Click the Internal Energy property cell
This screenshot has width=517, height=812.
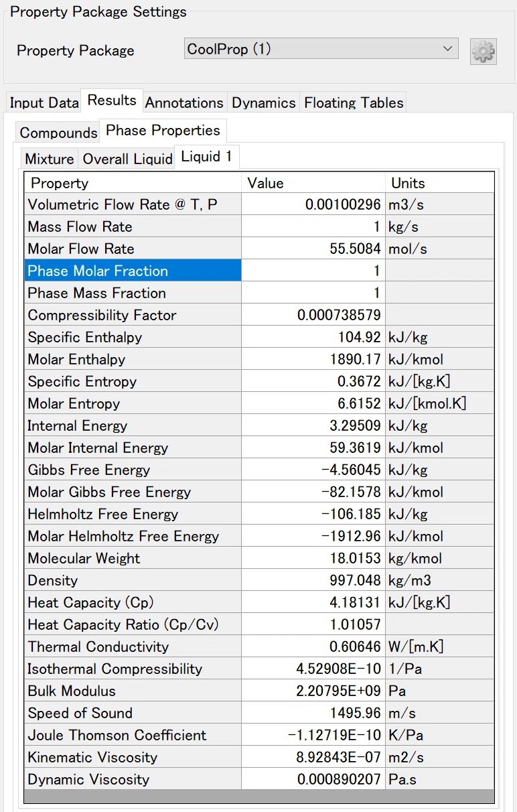[133, 425]
